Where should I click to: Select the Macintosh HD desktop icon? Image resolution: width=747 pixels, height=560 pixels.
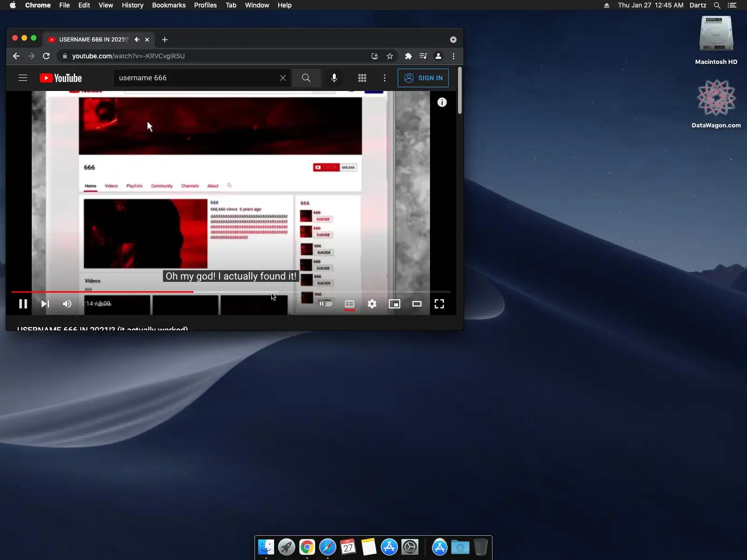(716, 41)
